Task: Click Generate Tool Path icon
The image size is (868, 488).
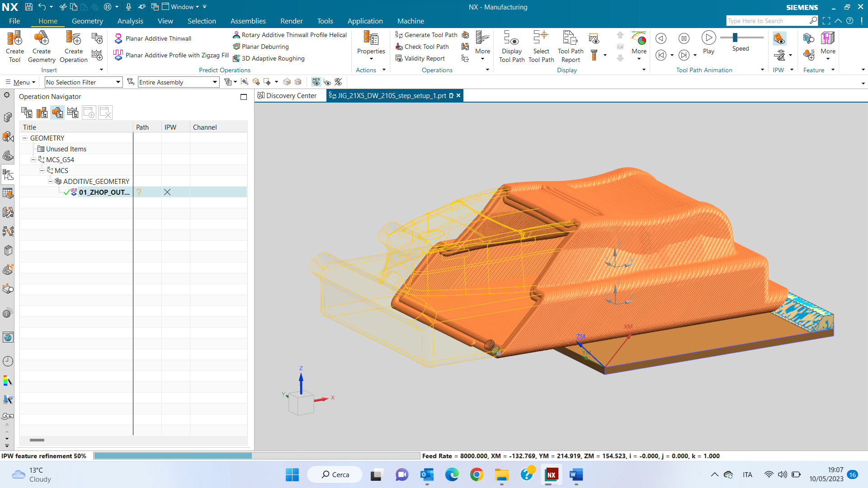Action: point(399,35)
